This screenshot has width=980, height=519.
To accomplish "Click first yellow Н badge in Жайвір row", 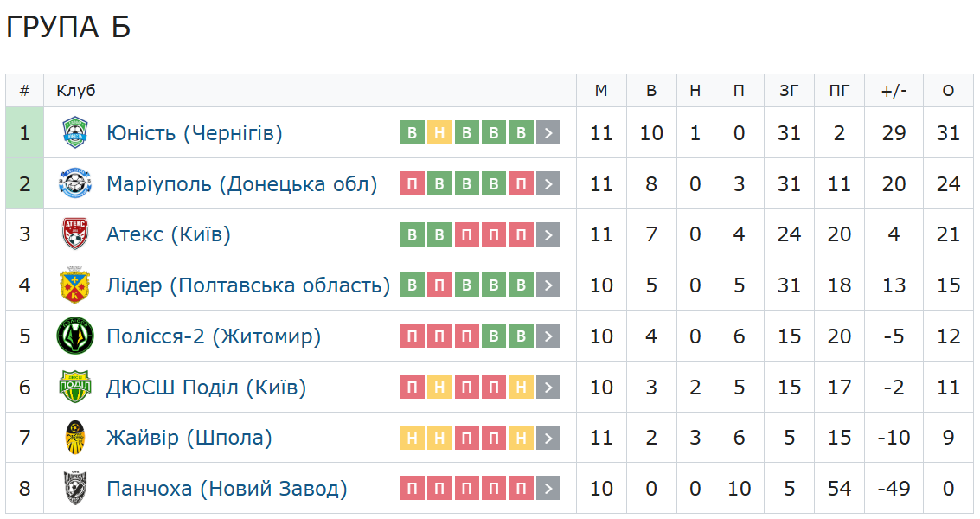I will click(x=413, y=438).
